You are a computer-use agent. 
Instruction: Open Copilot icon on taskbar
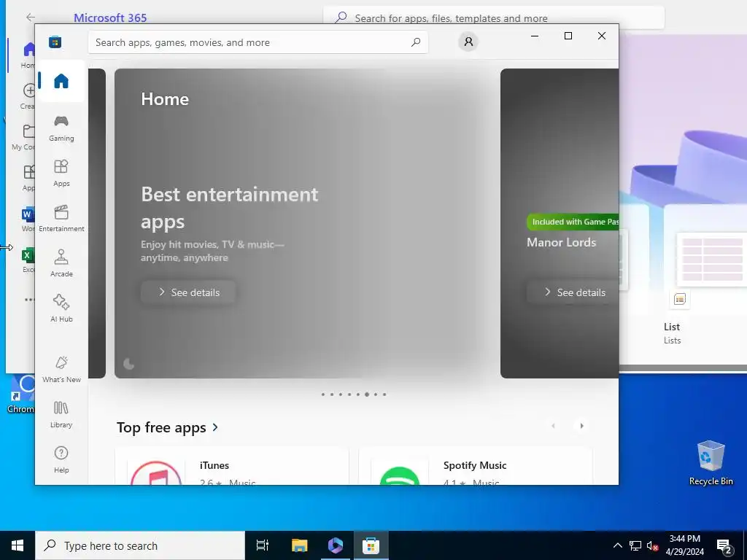coord(336,545)
